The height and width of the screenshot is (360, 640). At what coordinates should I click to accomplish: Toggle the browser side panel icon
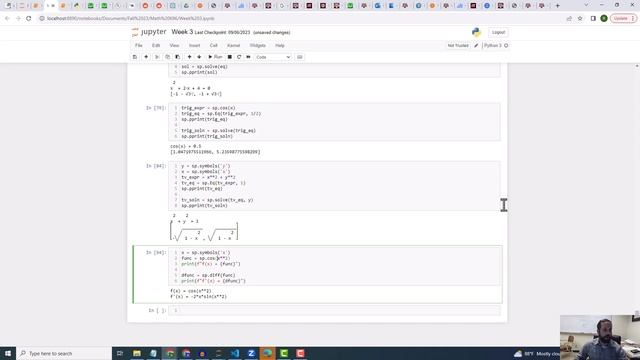[x=593, y=18]
